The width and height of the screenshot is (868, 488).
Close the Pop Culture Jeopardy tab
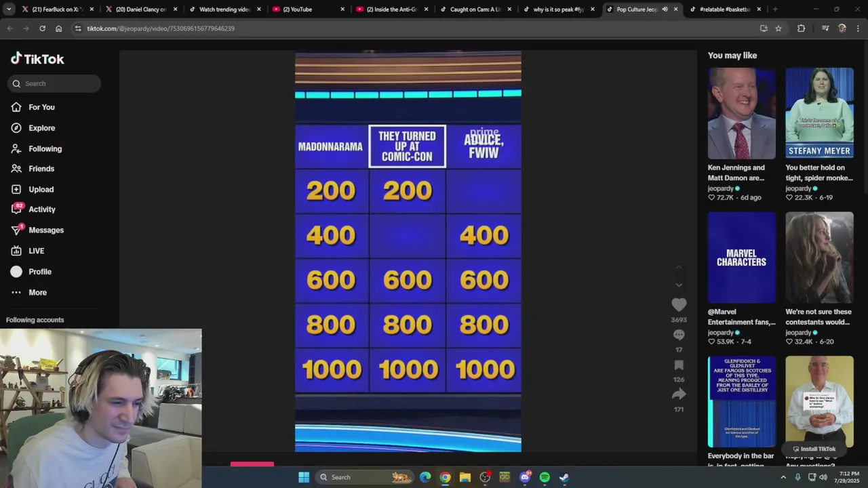675,9
